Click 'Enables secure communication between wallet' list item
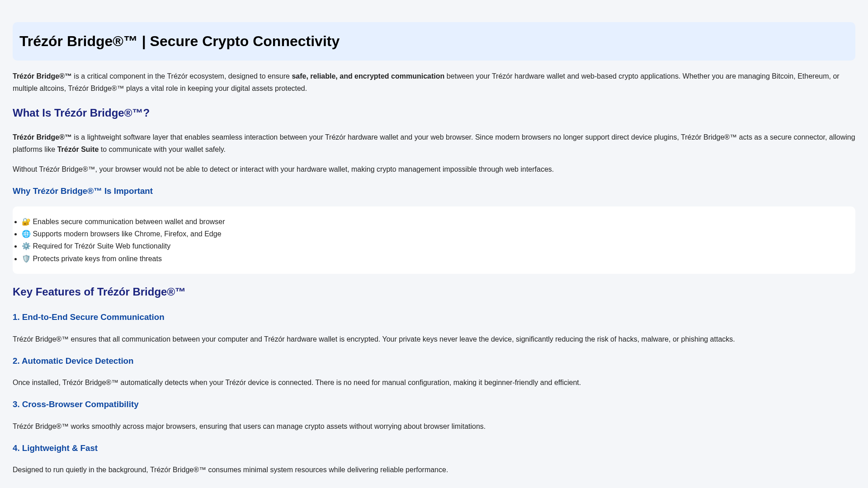The height and width of the screenshot is (488, 868). [x=123, y=222]
